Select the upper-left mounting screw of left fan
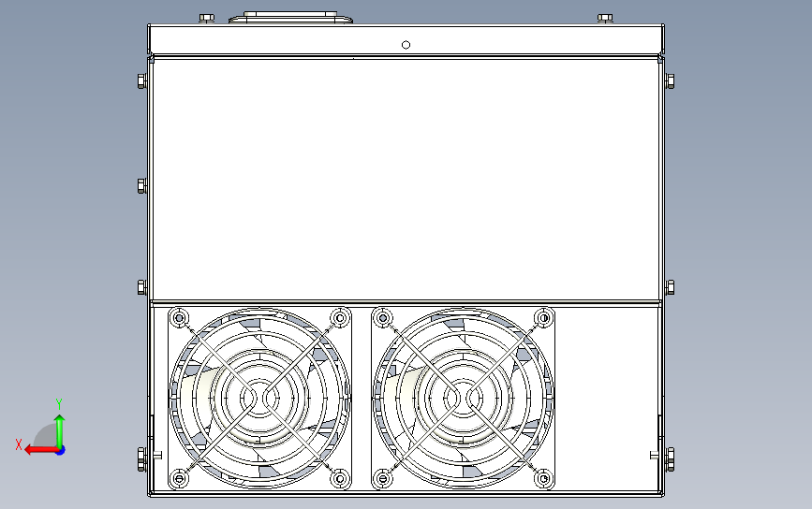The height and width of the screenshot is (509, 812). 179,317
